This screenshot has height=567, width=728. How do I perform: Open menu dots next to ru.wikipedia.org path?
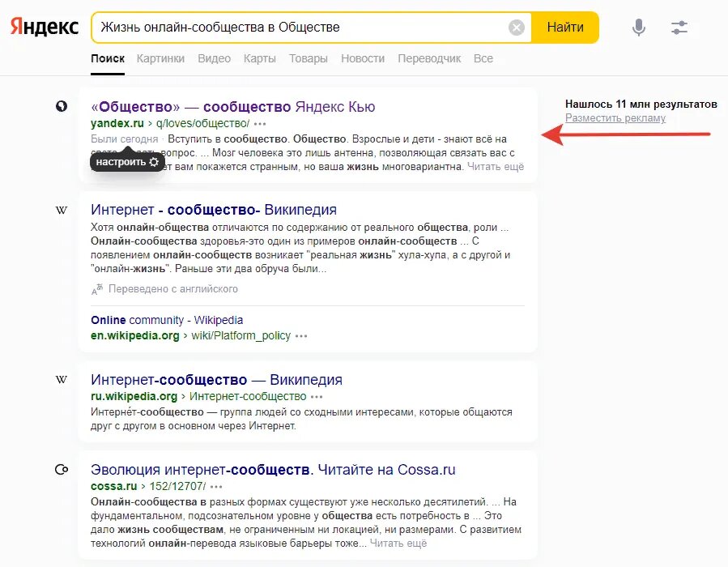[317, 397]
